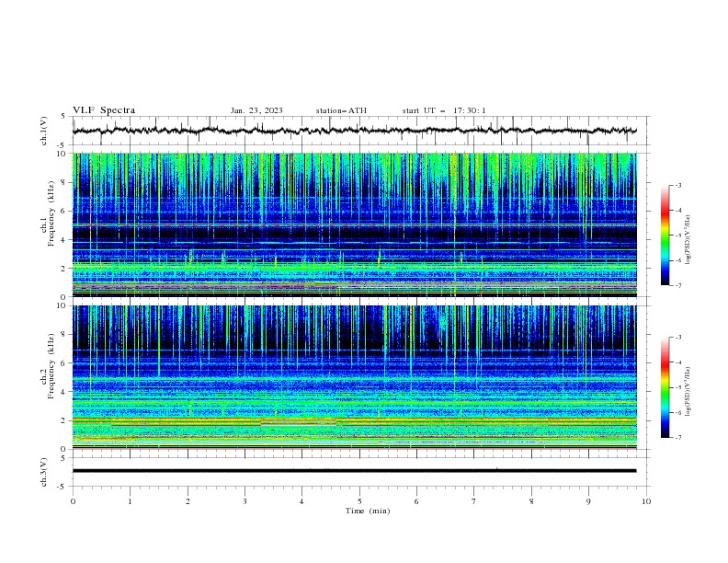Click the "-7" label on ch.2 colorbar
The width and height of the screenshot is (728, 563).
click(x=678, y=438)
